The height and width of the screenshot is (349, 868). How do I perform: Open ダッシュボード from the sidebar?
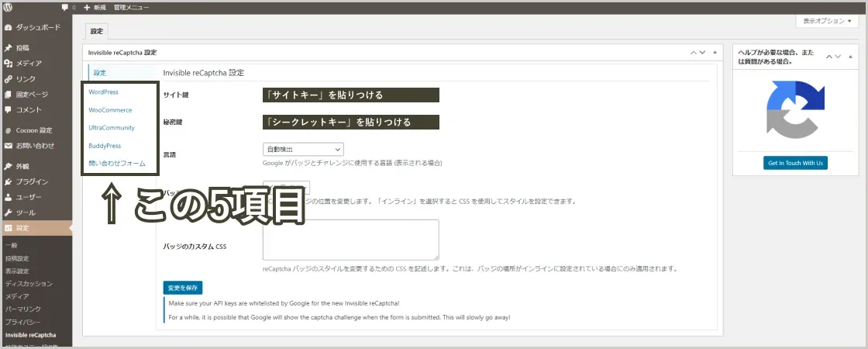(35, 27)
